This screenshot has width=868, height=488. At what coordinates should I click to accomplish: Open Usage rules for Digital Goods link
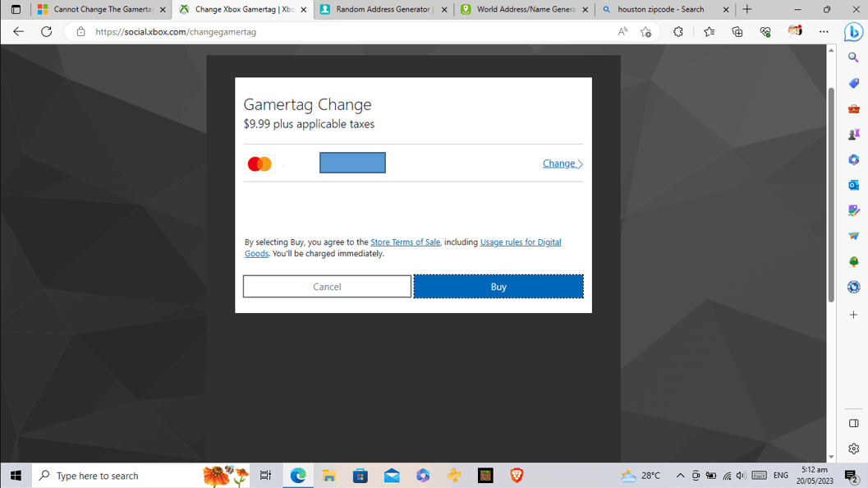403,247
